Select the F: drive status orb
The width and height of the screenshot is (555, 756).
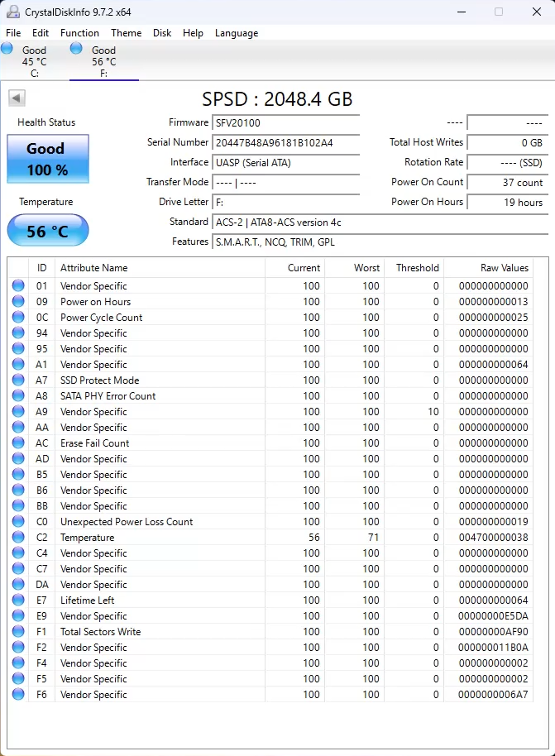(x=76, y=49)
